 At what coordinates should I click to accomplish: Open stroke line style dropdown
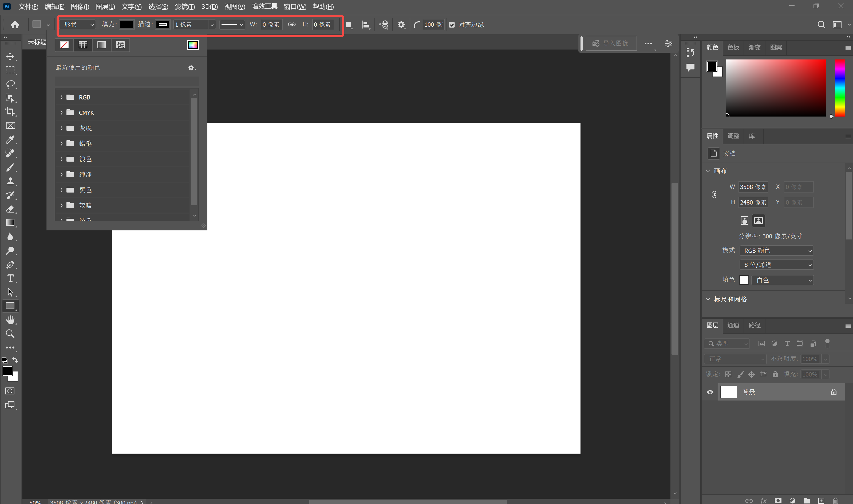pos(232,25)
